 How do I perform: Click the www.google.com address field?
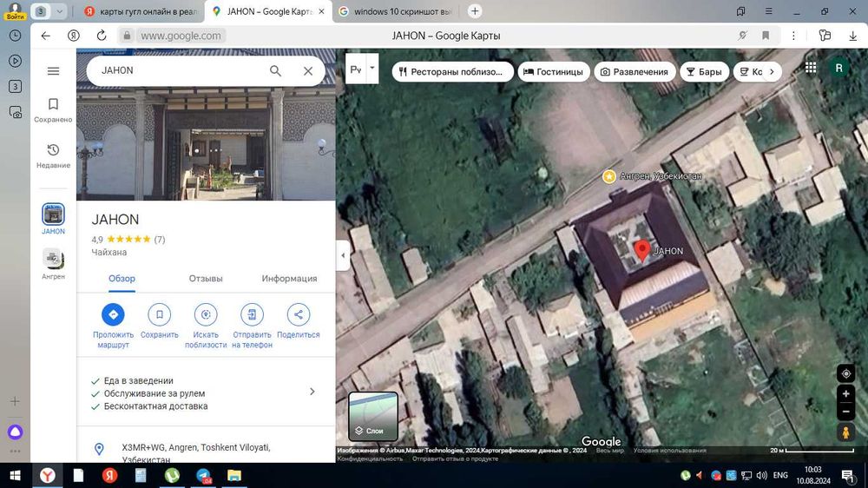(181, 36)
